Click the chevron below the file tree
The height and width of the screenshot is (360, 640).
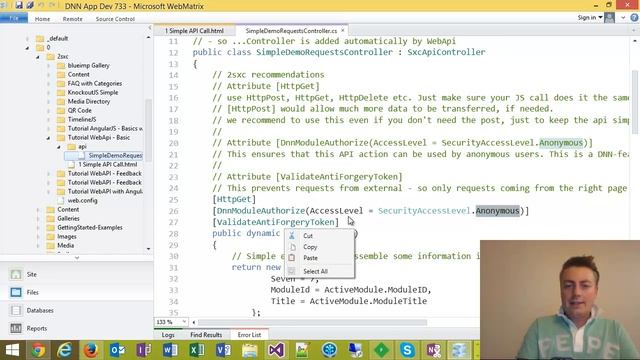point(77,258)
